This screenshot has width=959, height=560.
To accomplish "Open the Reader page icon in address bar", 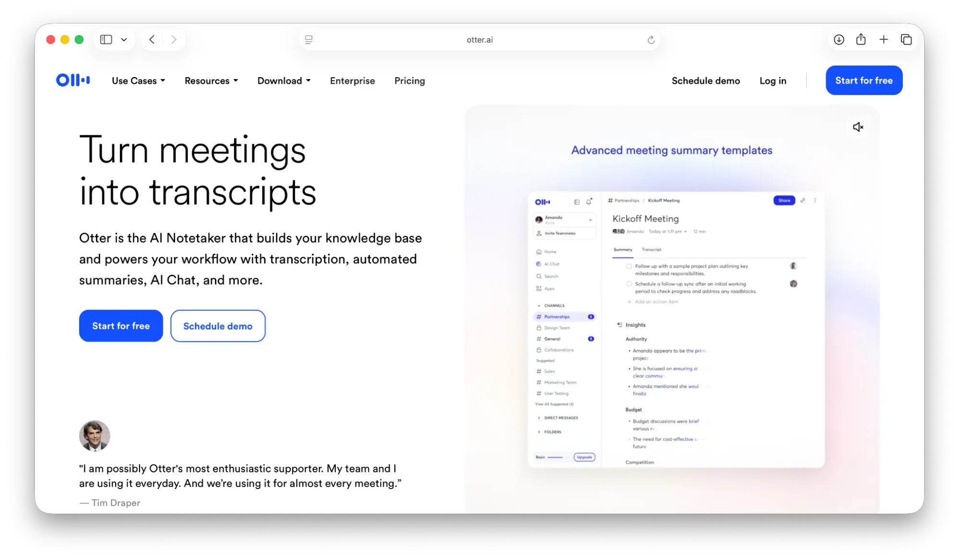I will click(x=309, y=40).
